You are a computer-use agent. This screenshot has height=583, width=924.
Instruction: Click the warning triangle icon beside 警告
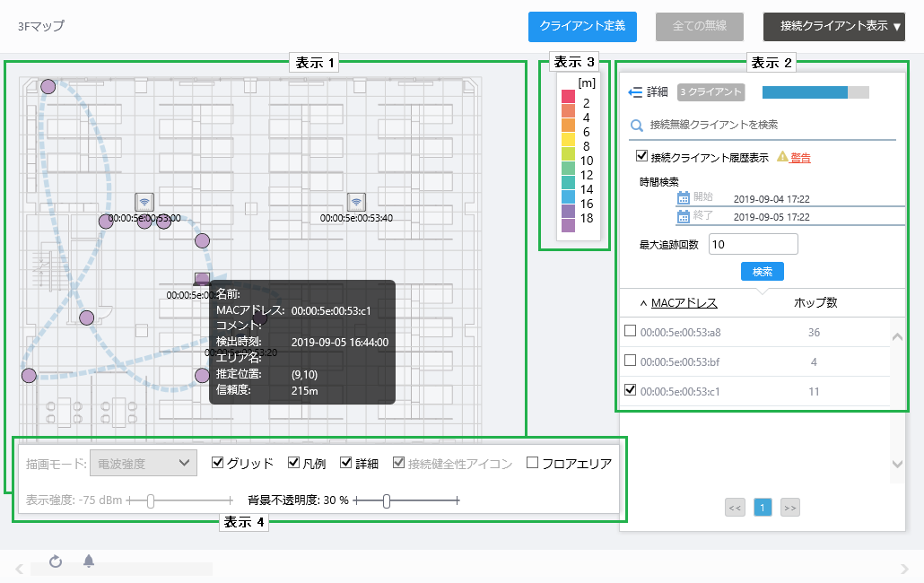782,157
